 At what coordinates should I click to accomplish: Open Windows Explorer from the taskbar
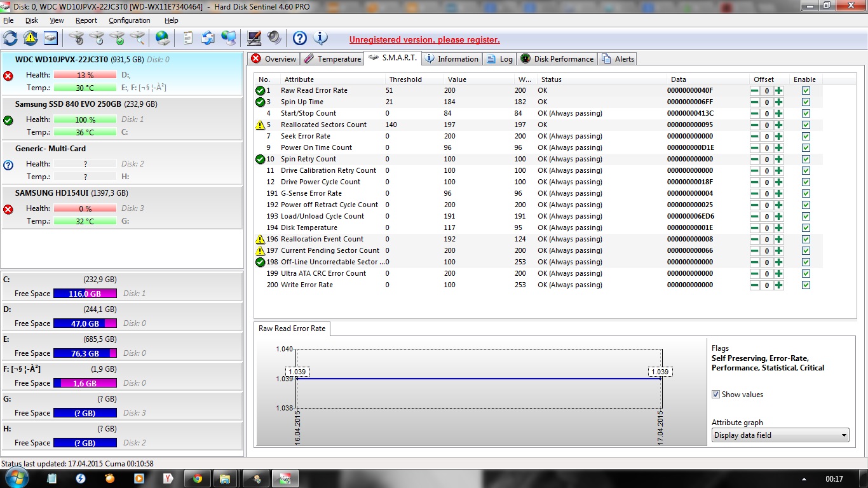(x=225, y=478)
